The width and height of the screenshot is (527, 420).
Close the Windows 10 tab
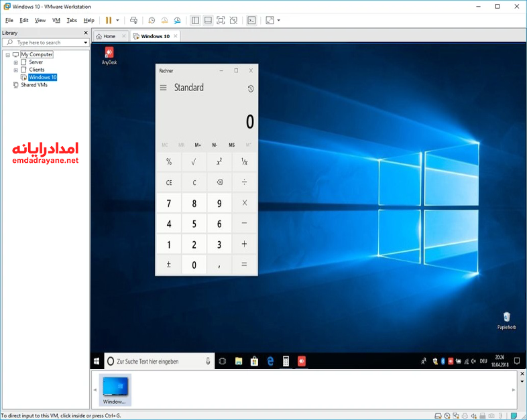click(x=176, y=36)
